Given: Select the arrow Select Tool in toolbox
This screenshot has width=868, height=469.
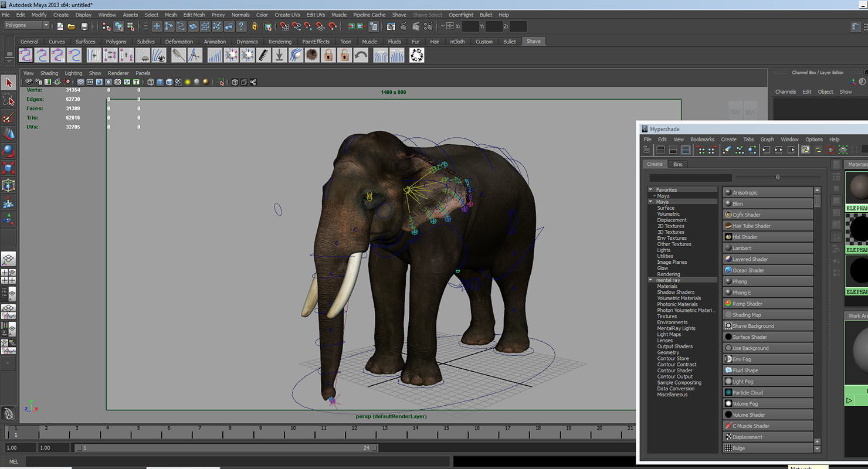Looking at the screenshot, I should tap(9, 83).
